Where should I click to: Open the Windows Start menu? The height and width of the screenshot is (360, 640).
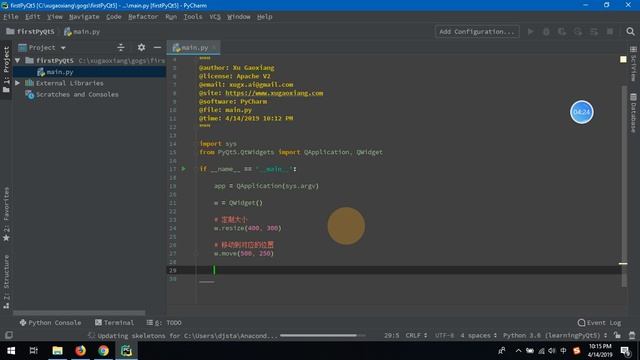tap(11, 351)
